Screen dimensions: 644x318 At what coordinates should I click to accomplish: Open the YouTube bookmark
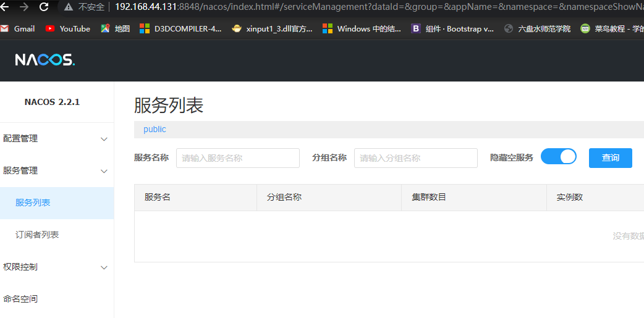pyautogui.click(x=68, y=29)
